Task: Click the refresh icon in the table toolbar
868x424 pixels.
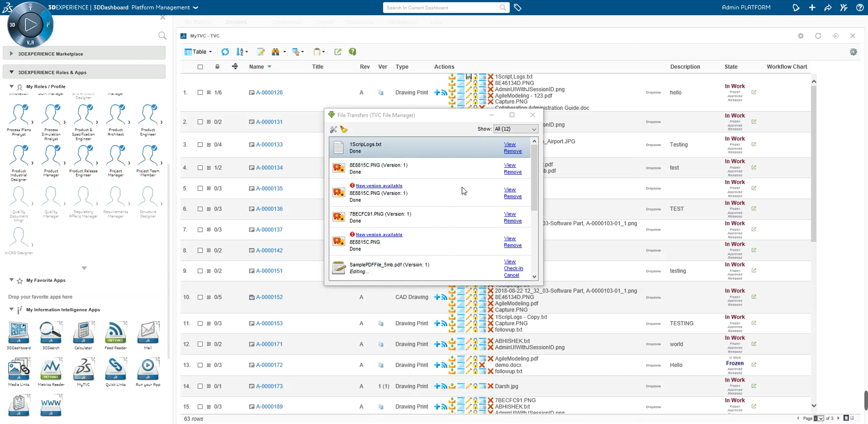Action: (x=225, y=52)
